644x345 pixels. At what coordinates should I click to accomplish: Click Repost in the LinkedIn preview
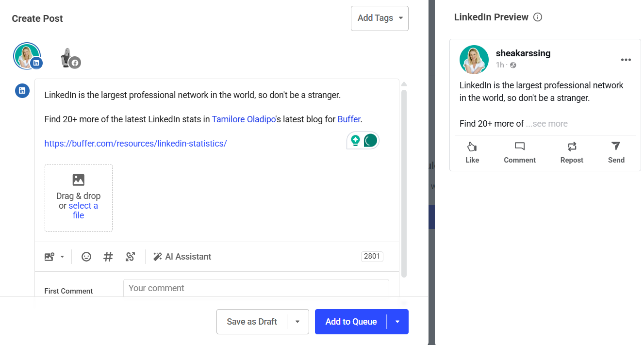point(571,152)
